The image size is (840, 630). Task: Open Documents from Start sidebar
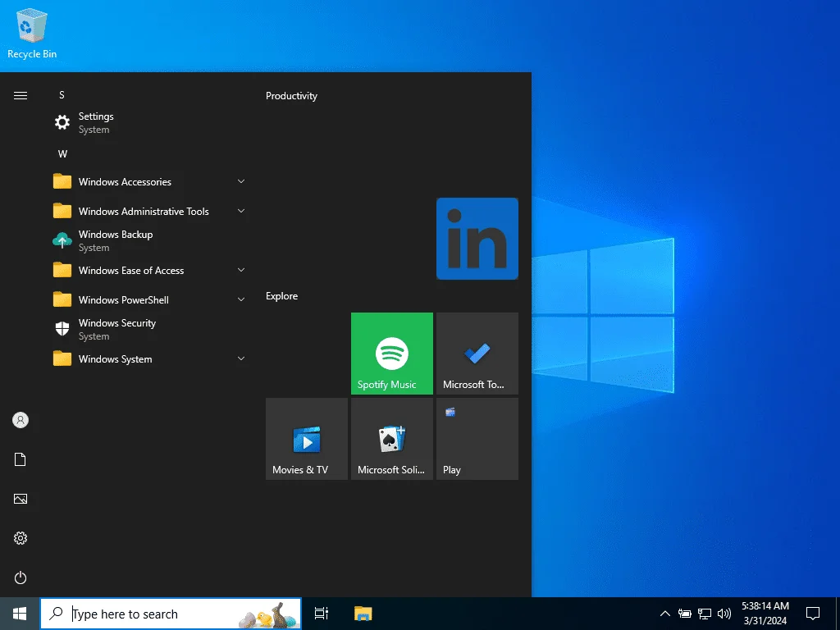coord(21,459)
